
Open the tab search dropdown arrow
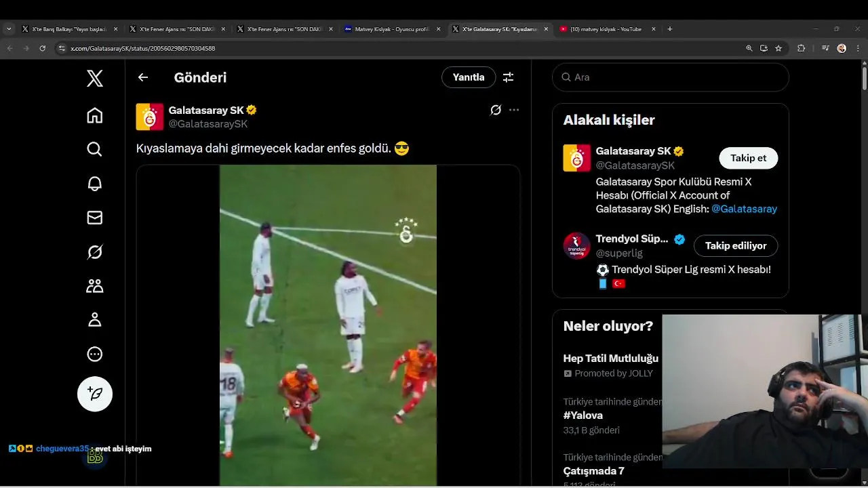pyautogui.click(x=9, y=29)
